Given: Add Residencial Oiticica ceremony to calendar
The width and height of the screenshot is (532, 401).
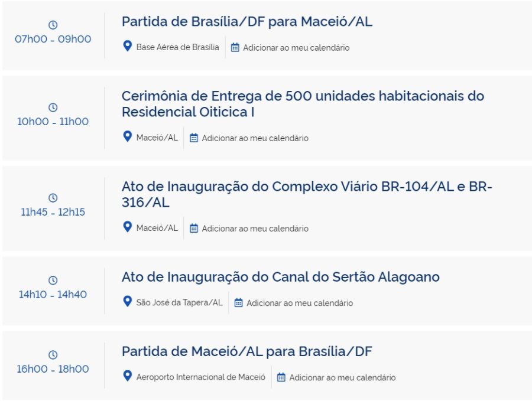Looking at the screenshot, I should pyautogui.click(x=255, y=138).
